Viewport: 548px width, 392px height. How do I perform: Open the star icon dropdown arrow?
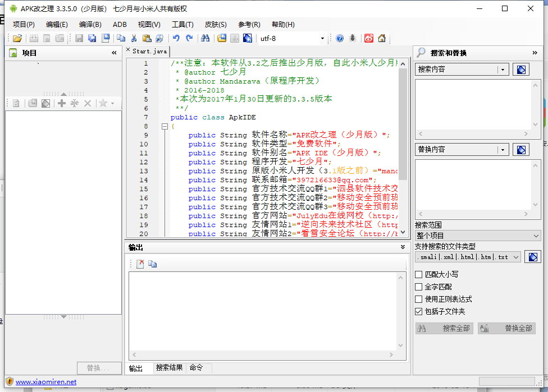[112, 103]
